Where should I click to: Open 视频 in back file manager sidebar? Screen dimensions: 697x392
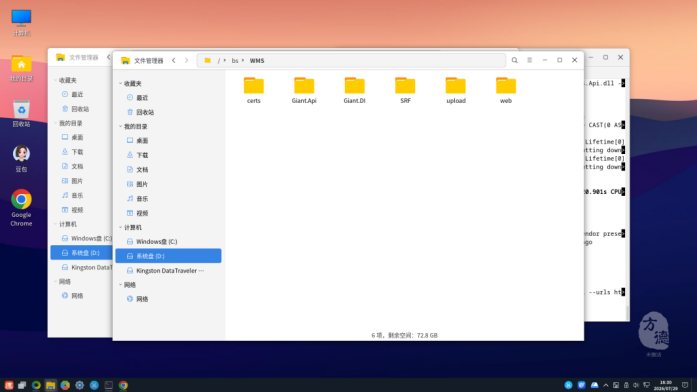pyautogui.click(x=81, y=210)
